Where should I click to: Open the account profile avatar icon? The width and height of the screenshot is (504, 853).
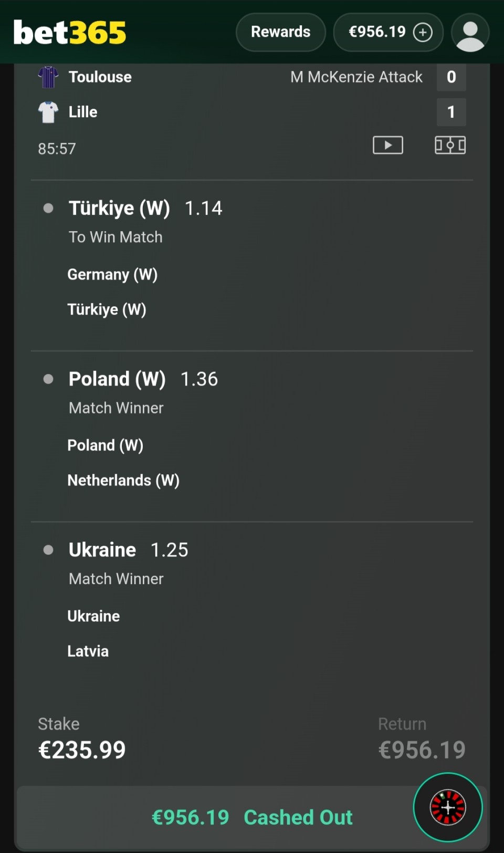point(470,33)
